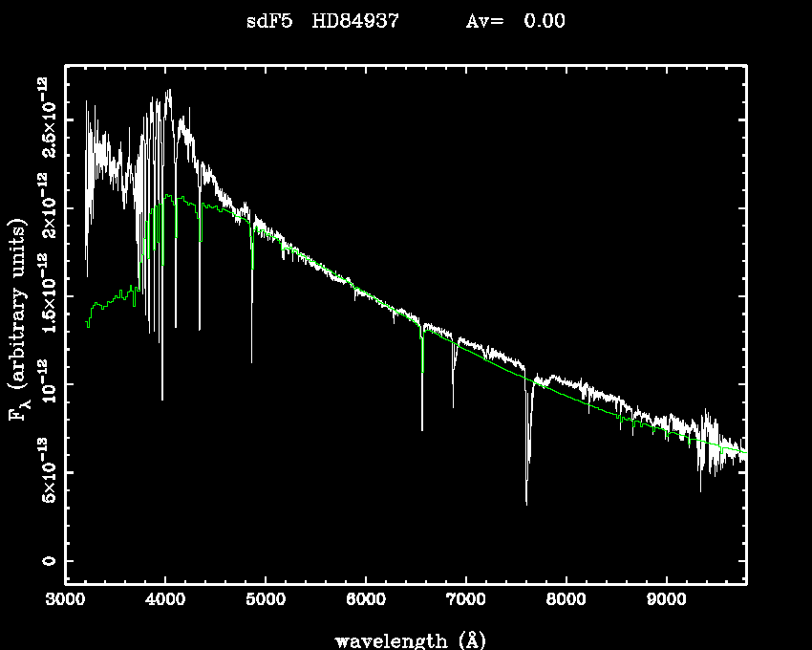The width and height of the screenshot is (812, 650).
Task: Click the deepest absorption dip near 7600 Å
Action: (526, 501)
